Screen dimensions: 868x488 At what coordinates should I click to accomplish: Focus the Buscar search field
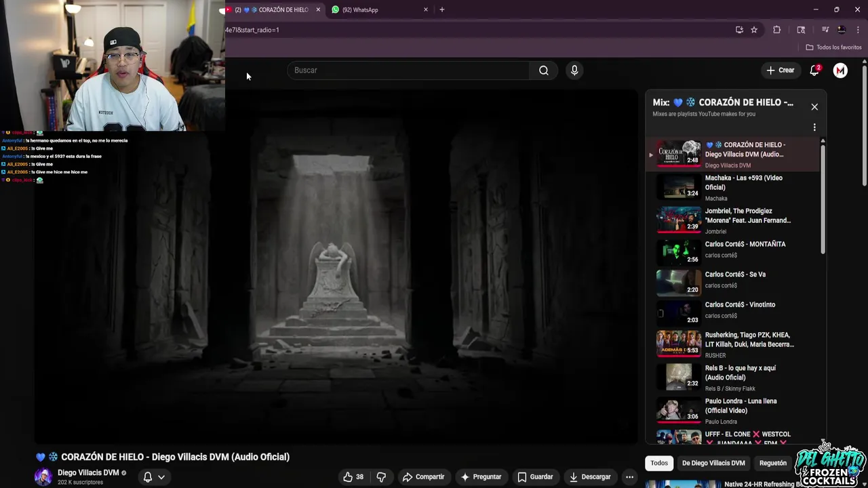point(409,70)
